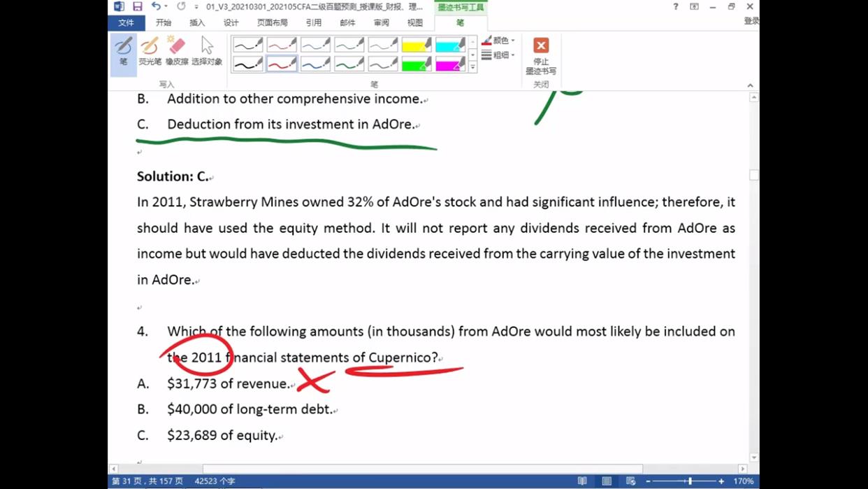The height and width of the screenshot is (489, 868).
Task: Click the zoom in plus button
Action: coord(721,481)
